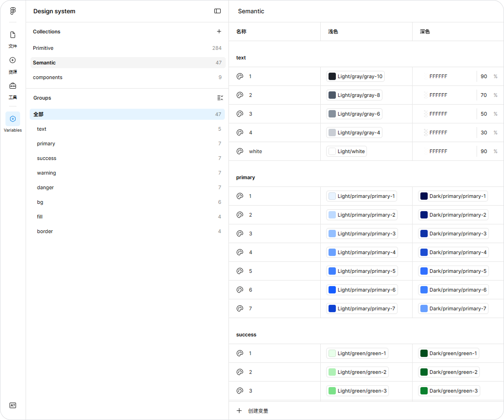Image resolution: width=504 pixels, height=420 pixels.
Task: Open the danger group in Groups
Action: pos(127,187)
